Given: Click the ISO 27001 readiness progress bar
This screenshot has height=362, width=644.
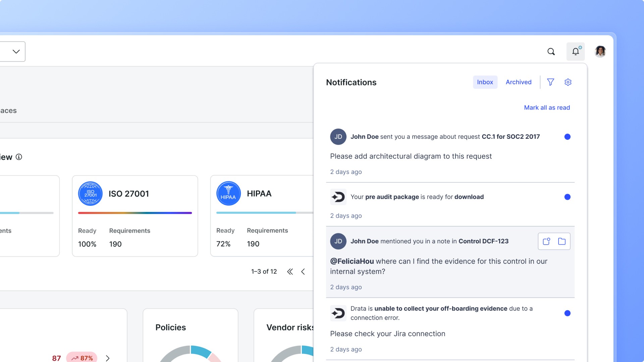Looking at the screenshot, I should click(x=135, y=213).
